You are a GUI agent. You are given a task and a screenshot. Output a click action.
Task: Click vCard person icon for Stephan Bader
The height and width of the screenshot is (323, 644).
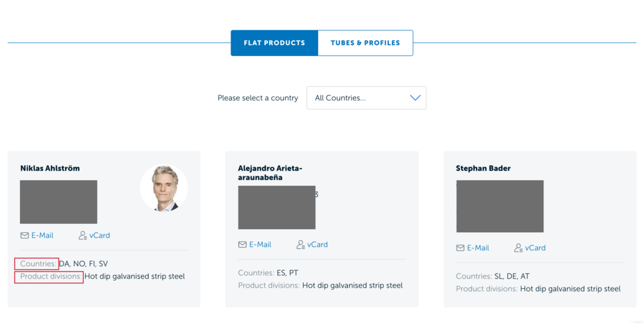(x=518, y=248)
